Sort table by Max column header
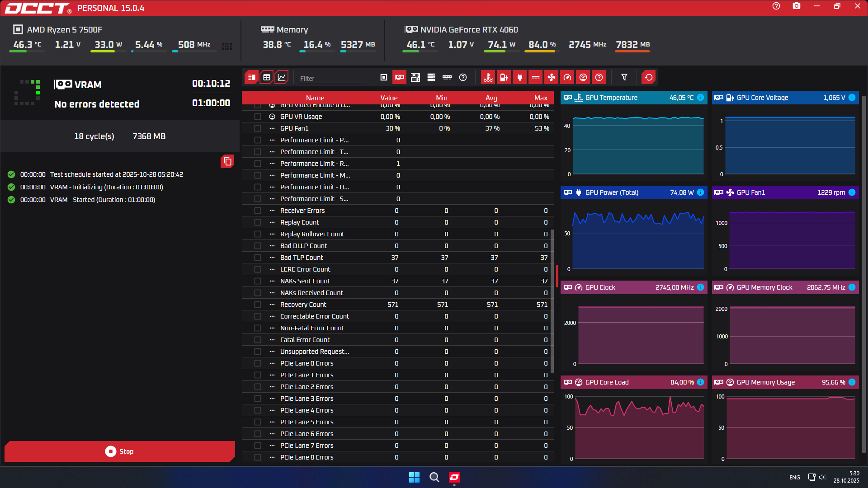868x488 pixels. 540,98
